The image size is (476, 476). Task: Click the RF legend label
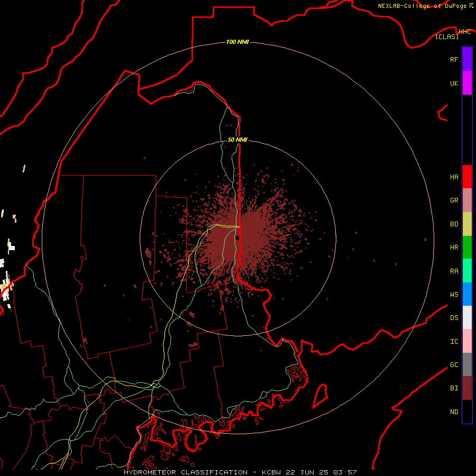(x=454, y=59)
